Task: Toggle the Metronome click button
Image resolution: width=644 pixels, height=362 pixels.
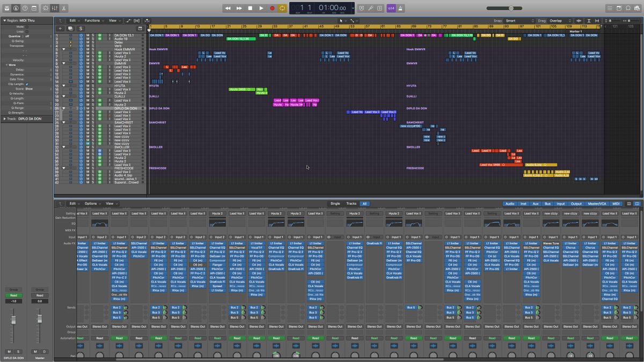Action: pos(401,8)
